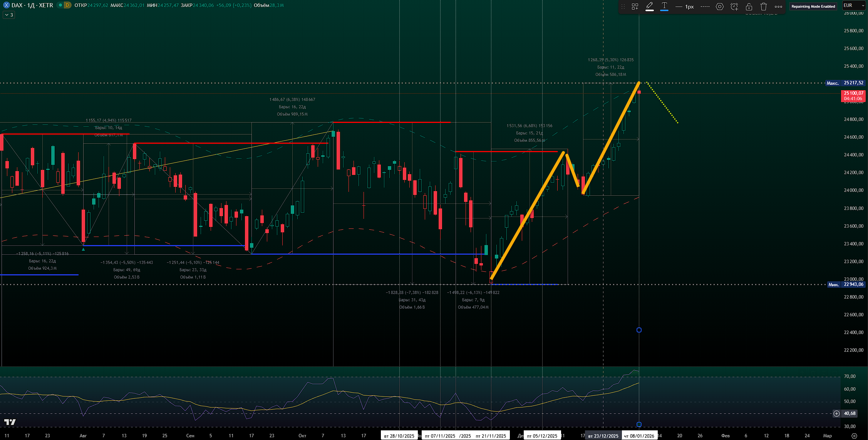Screen dimensions: 868x440
Task: Click plus button beside 40,68 price
Action: click(x=836, y=413)
